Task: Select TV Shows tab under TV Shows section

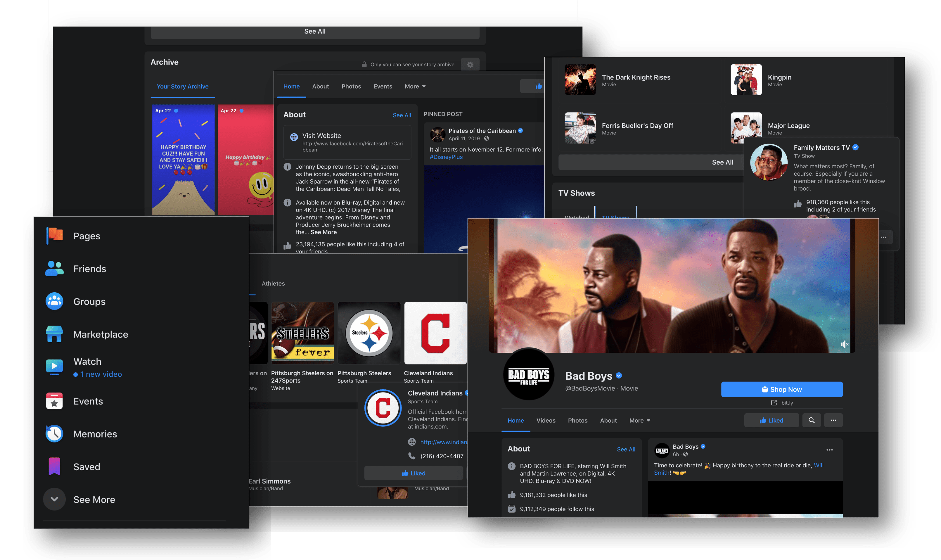Action: (x=615, y=216)
